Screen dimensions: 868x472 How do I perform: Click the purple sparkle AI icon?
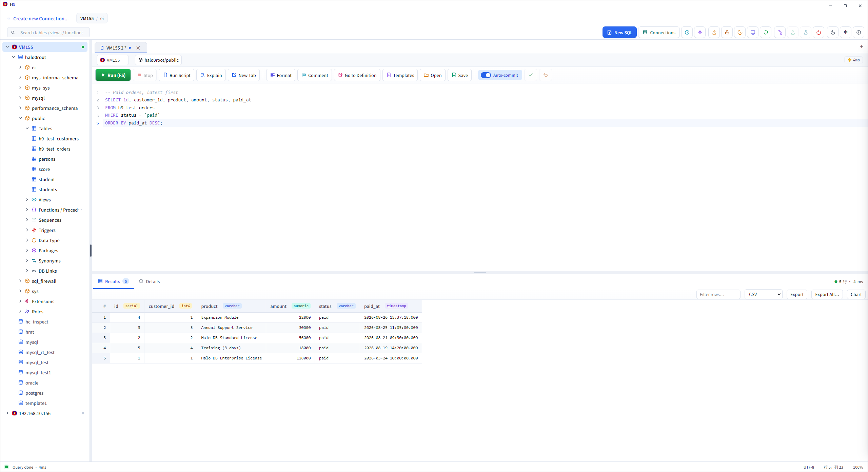[700, 33]
